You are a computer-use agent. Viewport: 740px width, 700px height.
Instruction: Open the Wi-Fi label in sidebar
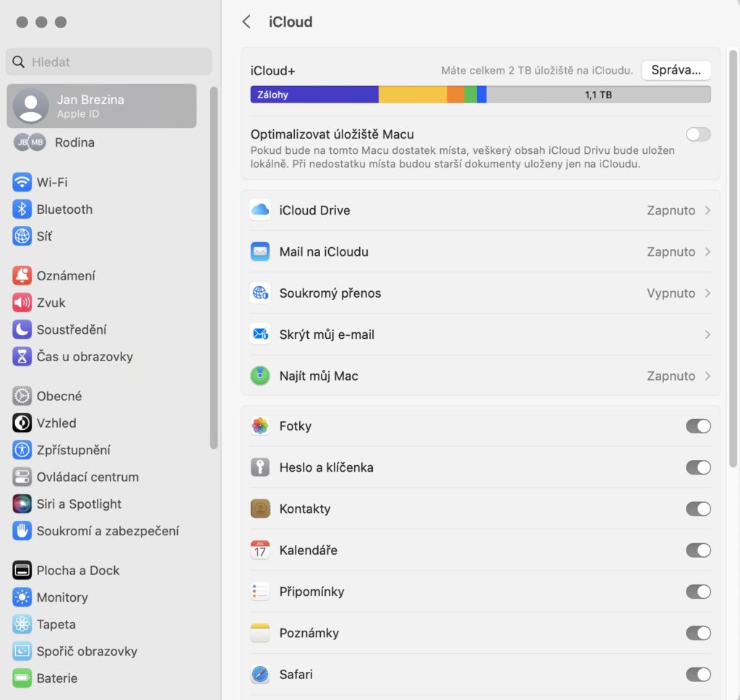[52, 183]
